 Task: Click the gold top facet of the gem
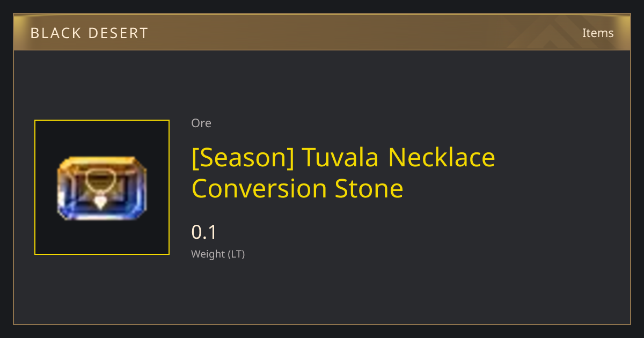point(102,162)
